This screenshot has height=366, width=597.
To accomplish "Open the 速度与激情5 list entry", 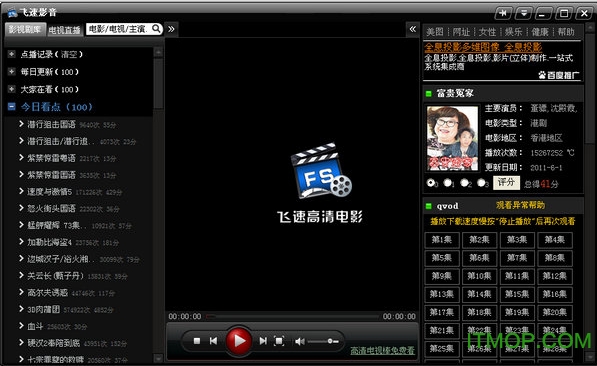I will [x=49, y=192].
